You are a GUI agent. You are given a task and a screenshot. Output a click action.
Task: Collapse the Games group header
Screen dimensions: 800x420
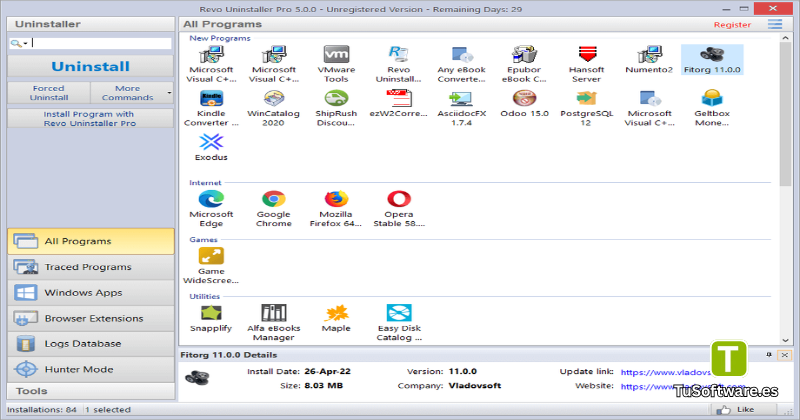click(203, 239)
